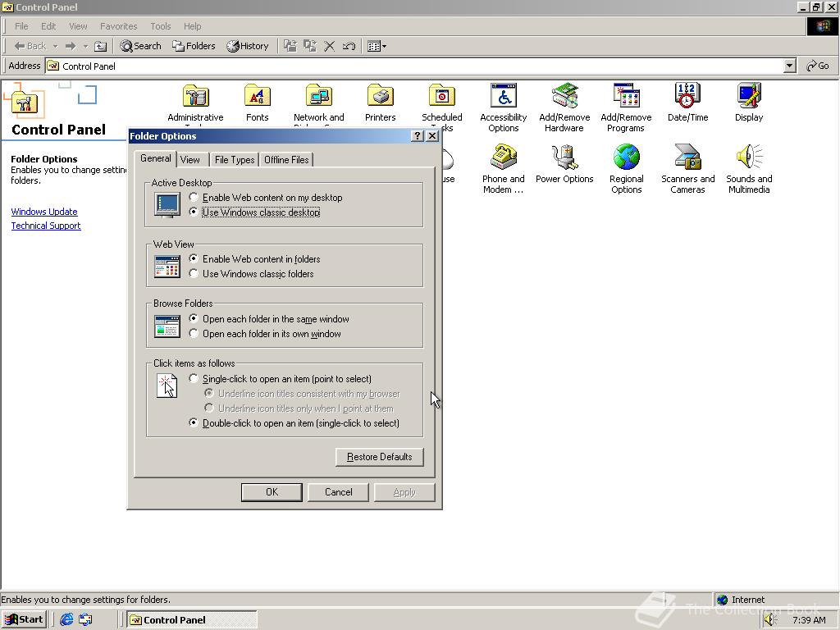The height and width of the screenshot is (630, 840).
Task: Click the taskbar clock showing 7:39 AM
Action: (x=809, y=620)
